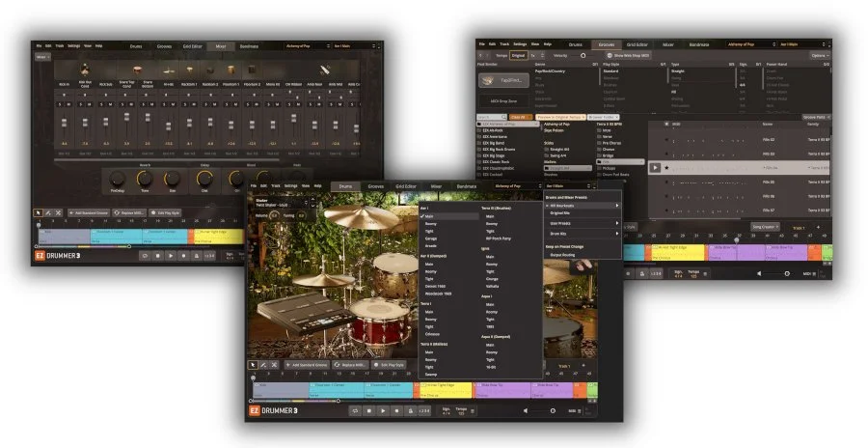The height and width of the screenshot is (448, 868).
Task: Toggle the metronome in the Drums window transport
Action: click(x=410, y=411)
